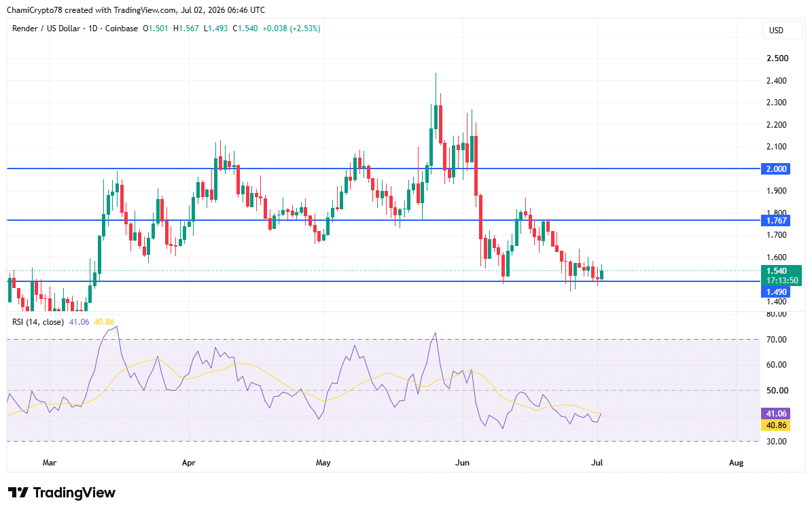Click the RSI (14, close) indicator legend

click(x=38, y=322)
